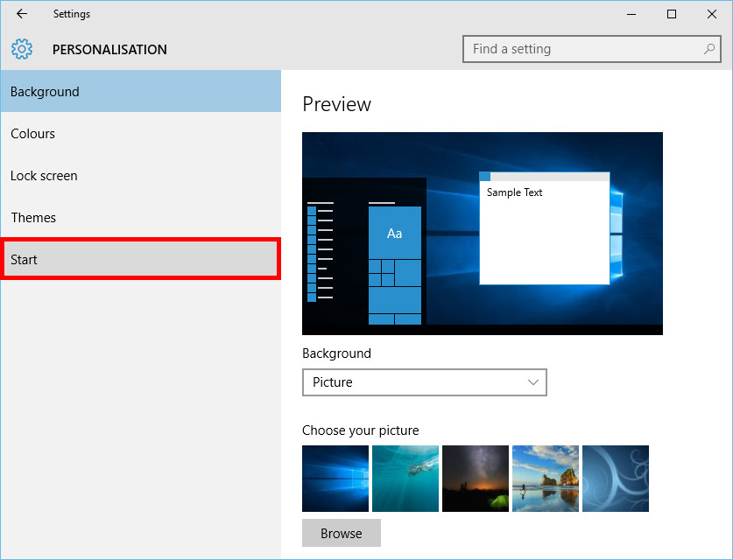Screen dimensions: 733x560
Task: Click the Settings label in title bar
Action: pyautogui.click(x=71, y=14)
